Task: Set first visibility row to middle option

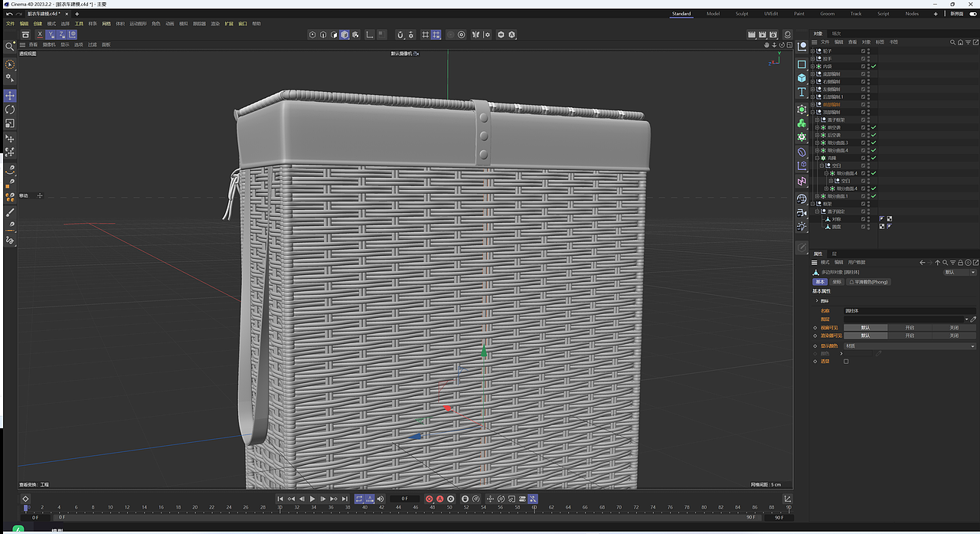Action: click(910, 328)
